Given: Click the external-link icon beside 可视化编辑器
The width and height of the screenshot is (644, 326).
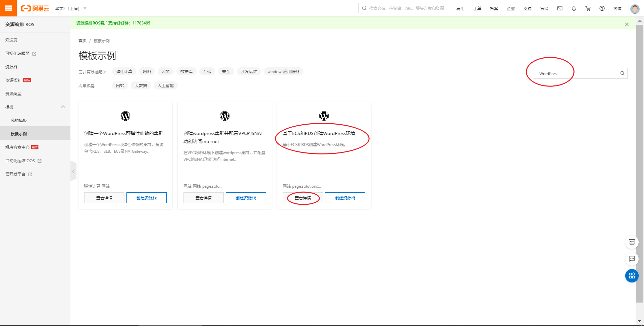Looking at the screenshot, I should tap(34, 54).
